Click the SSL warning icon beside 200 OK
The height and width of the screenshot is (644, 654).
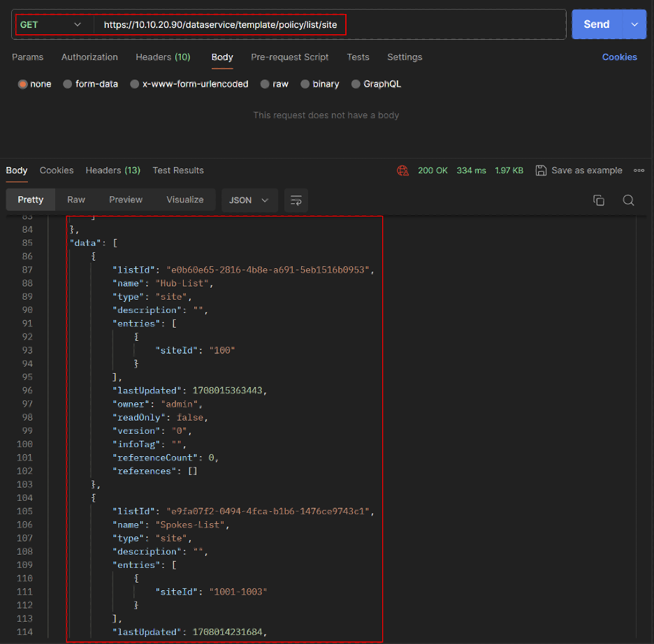(x=403, y=170)
